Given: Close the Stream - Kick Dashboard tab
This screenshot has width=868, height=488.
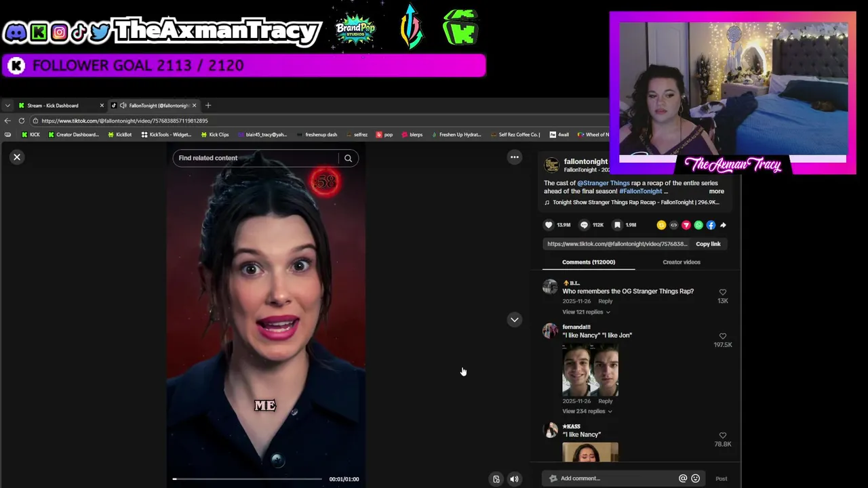Looking at the screenshot, I should pyautogui.click(x=102, y=105).
